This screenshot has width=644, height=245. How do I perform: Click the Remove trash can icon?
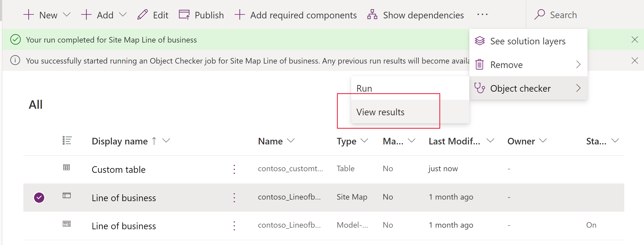480,64
